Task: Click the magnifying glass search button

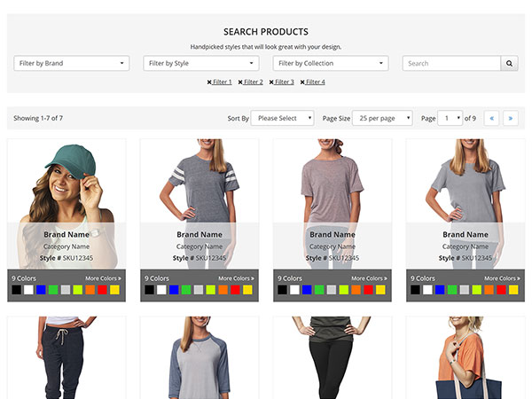Action: coord(509,64)
